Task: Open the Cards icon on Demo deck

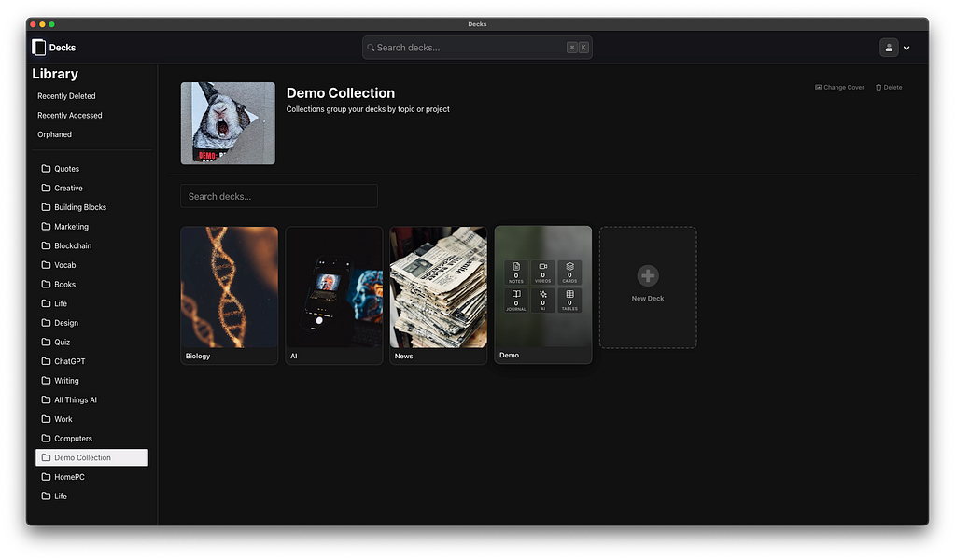Action: tap(569, 273)
